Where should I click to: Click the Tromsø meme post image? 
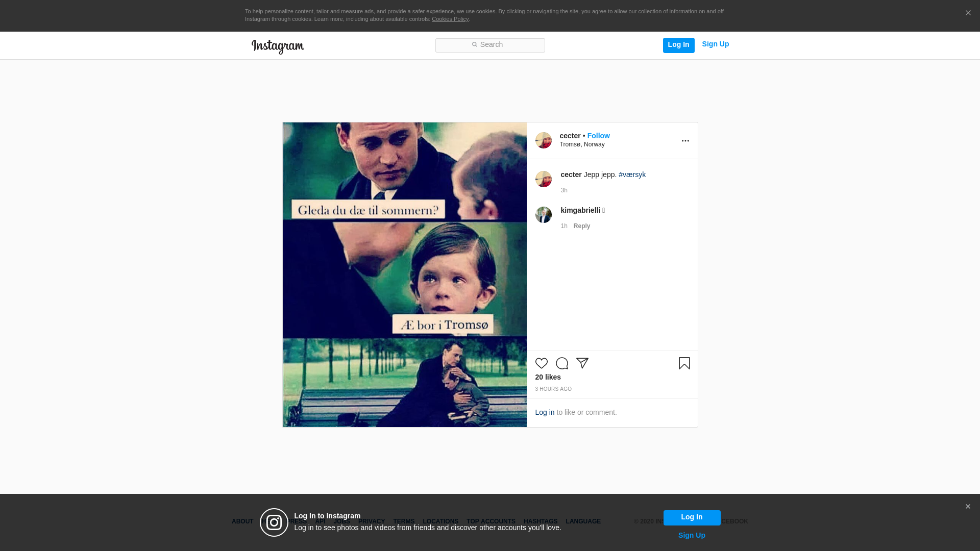click(x=404, y=274)
